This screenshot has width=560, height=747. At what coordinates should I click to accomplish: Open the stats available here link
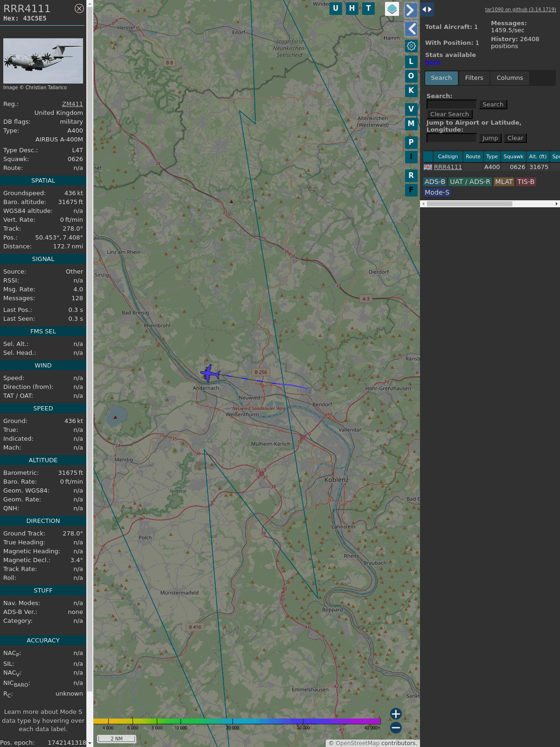(433, 62)
